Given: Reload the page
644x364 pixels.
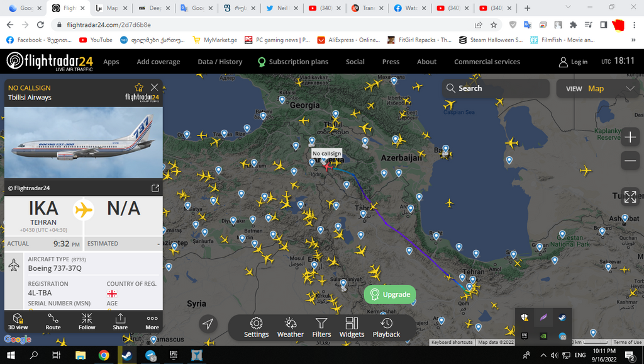Looking at the screenshot, I should point(40,25).
